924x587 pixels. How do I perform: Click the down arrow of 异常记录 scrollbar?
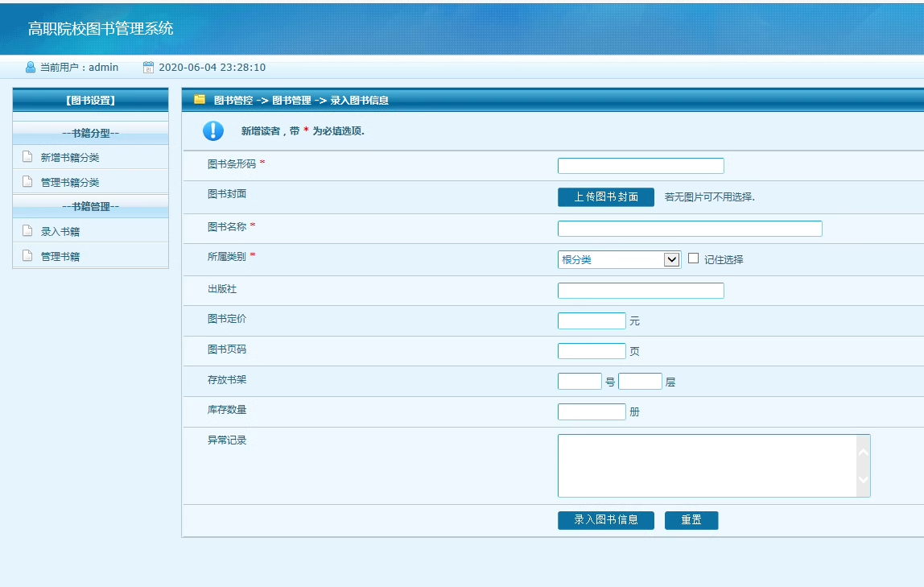point(864,480)
